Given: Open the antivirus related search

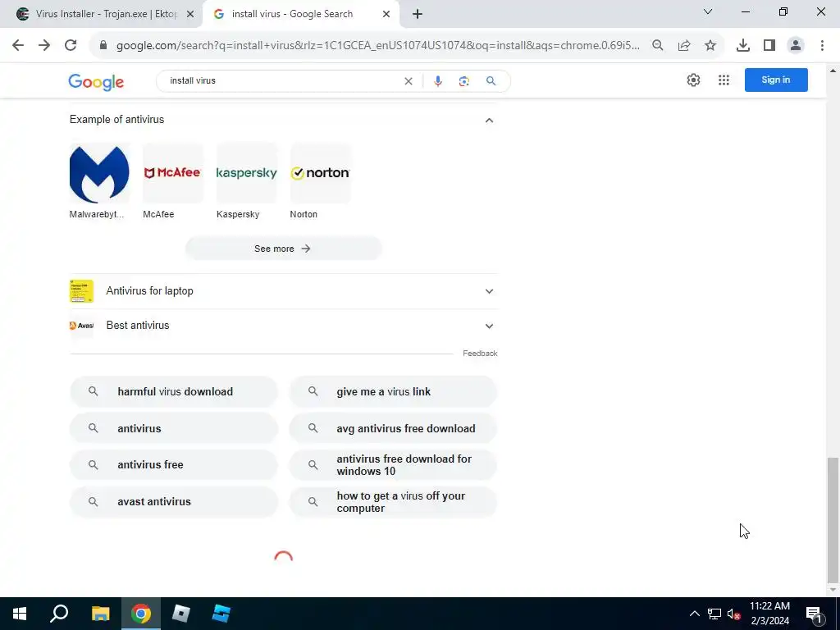Looking at the screenshot, I should 174,428.
